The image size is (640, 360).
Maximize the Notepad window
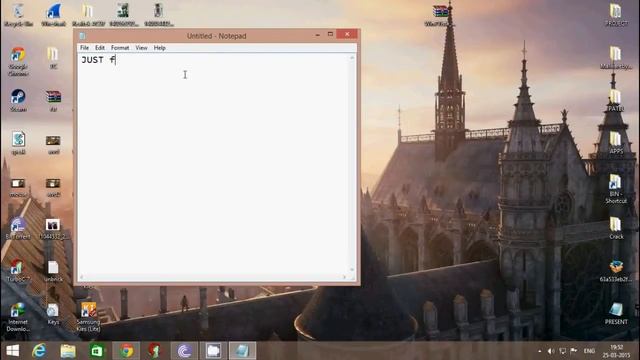[331, 35]
